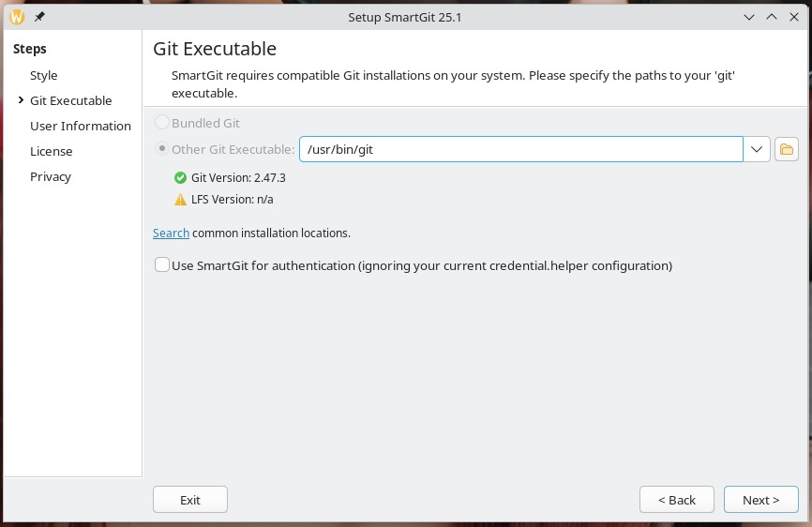Minimize the setup window
This screenshot has width=812, height=527.
[x=749, y=17]
